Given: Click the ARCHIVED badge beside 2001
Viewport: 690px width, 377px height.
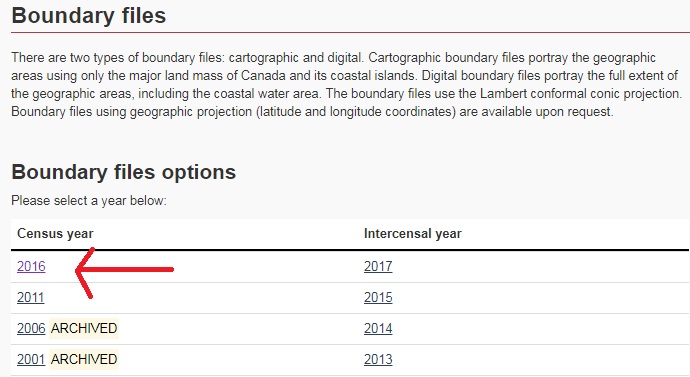Looking at the screenshot, I should pos(84,359).
